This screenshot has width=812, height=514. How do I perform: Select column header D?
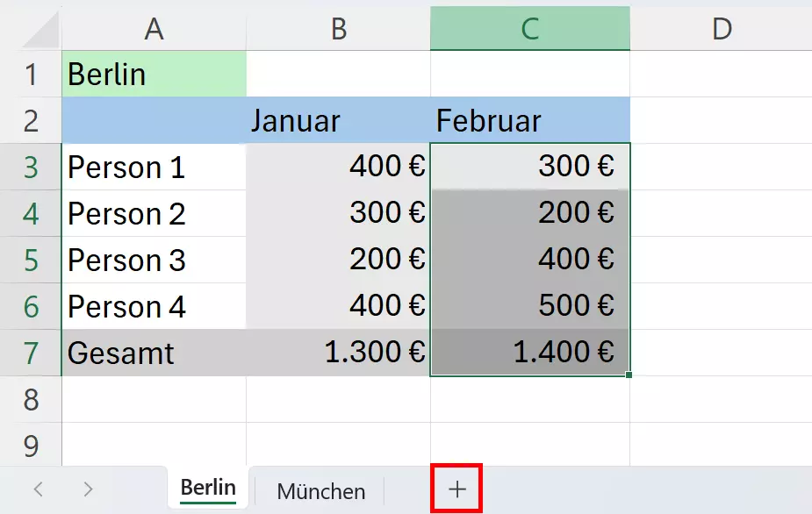coord(722,28)
